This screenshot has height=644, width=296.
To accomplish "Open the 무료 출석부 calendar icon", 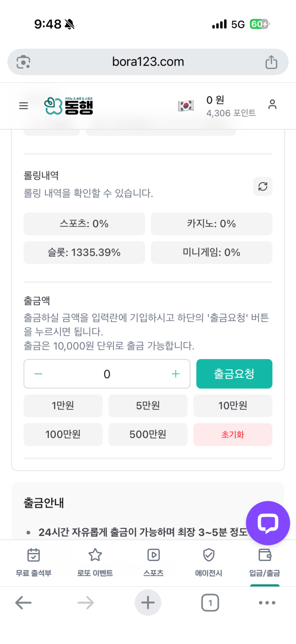I will (x=33, y=555).
